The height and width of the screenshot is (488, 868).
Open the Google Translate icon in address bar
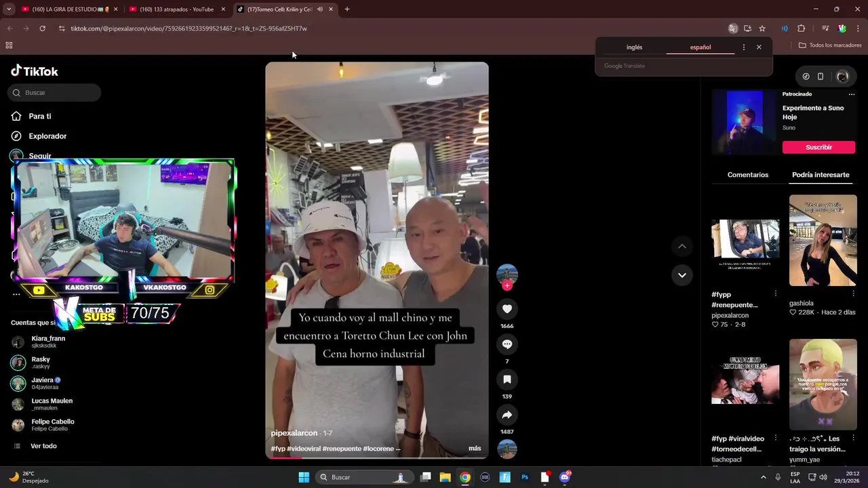[x=732, y=28]
